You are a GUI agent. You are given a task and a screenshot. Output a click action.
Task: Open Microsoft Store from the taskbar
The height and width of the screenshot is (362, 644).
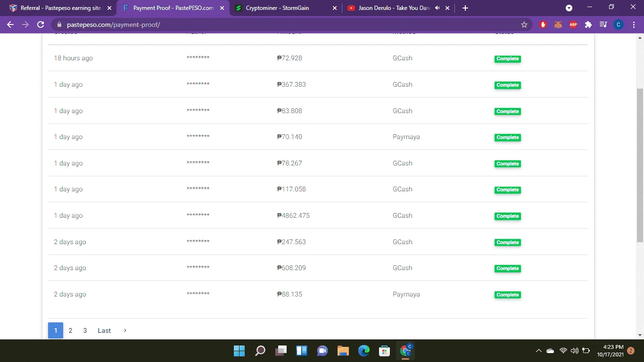tap(385, 351)
